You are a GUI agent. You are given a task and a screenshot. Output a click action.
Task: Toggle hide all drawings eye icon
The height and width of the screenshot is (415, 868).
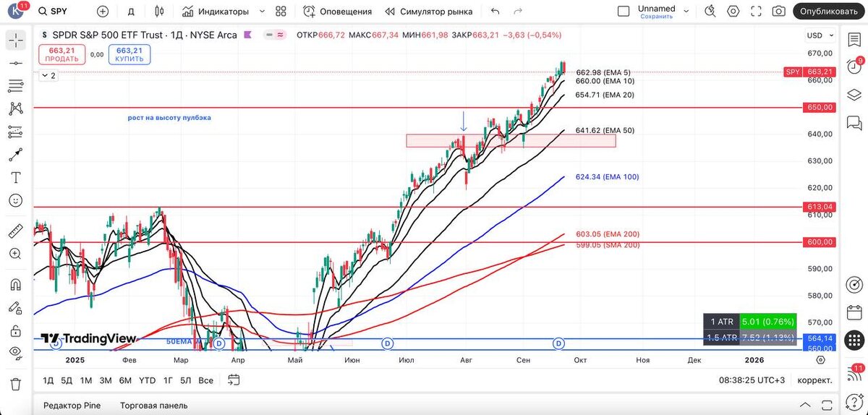tap(16, 353)
